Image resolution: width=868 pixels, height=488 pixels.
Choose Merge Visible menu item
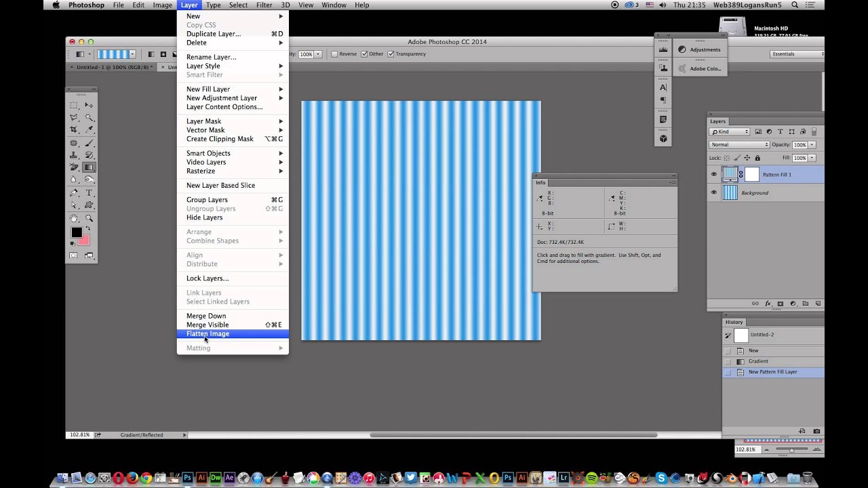pos(233,325)
